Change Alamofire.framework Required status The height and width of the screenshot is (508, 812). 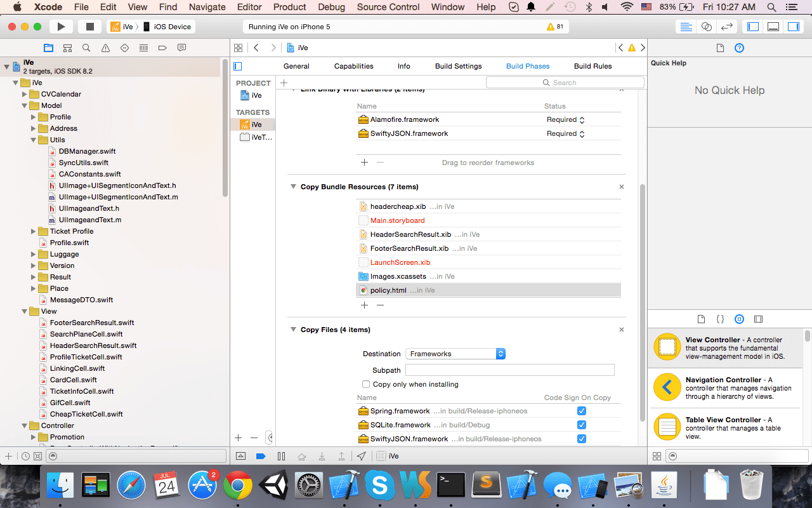click(x=566, y=119)
